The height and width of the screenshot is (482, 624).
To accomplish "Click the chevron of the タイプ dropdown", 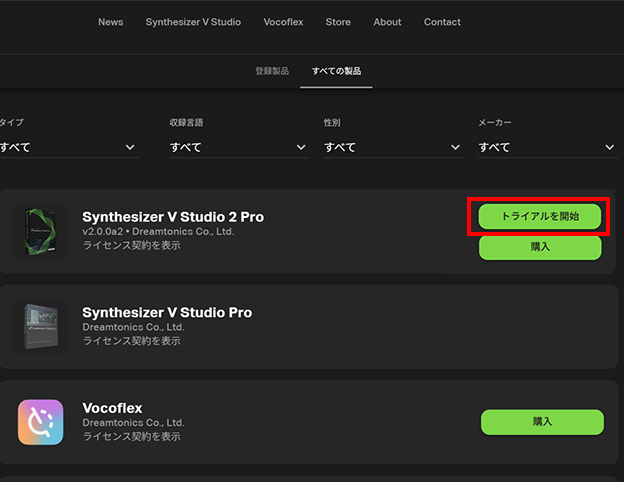I will click(x=130, y=148).
